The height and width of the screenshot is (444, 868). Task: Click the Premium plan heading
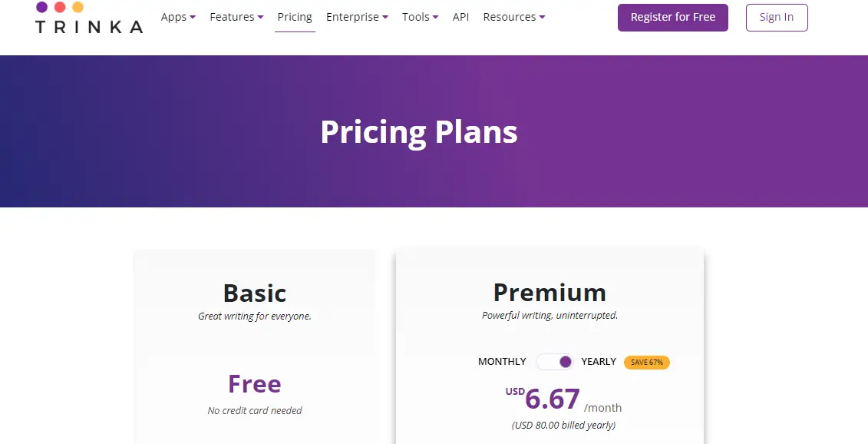(550, 293)
